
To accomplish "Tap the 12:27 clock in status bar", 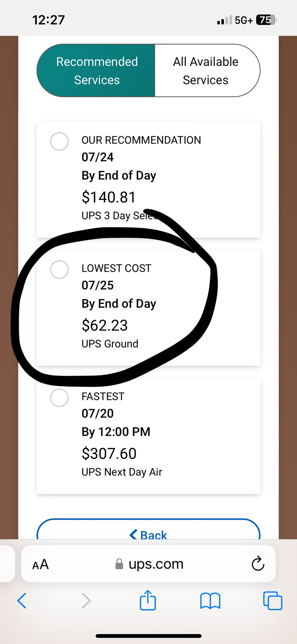I will click(48, 20).
